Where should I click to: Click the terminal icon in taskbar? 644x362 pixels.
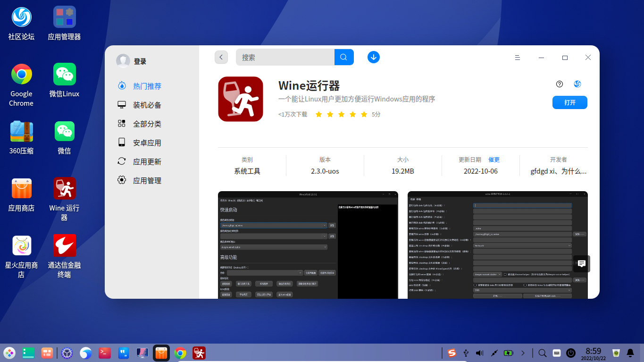tap(105, 353)
